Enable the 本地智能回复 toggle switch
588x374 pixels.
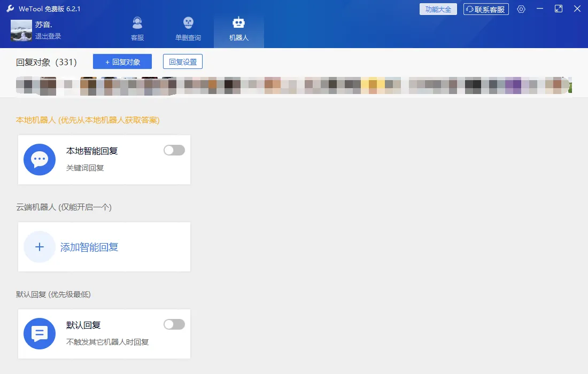pos(174,150)
